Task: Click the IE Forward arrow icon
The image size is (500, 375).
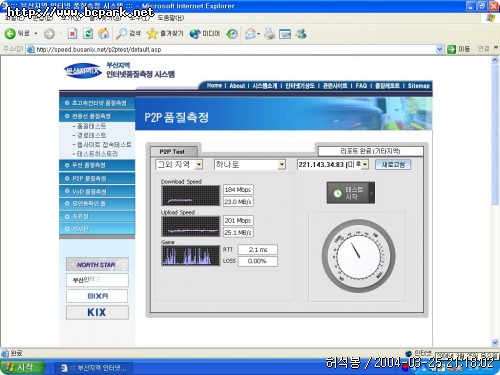Action: click(49, 34)
